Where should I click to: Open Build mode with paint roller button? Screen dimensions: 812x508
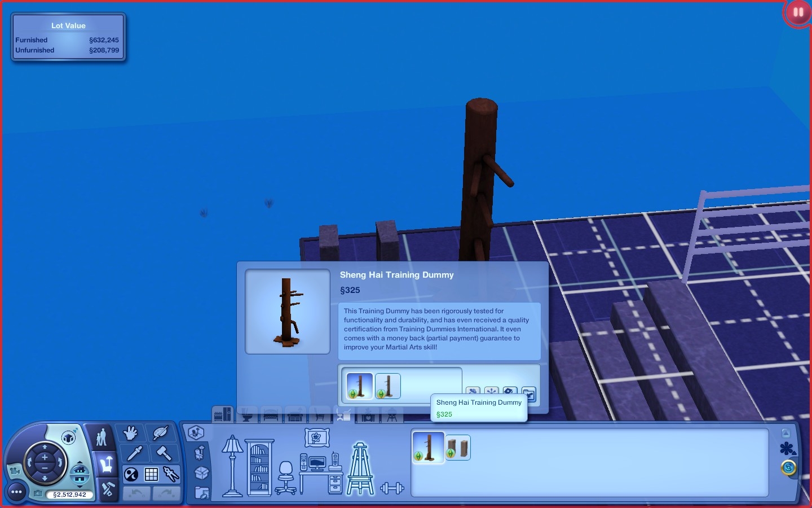(107, 489)
